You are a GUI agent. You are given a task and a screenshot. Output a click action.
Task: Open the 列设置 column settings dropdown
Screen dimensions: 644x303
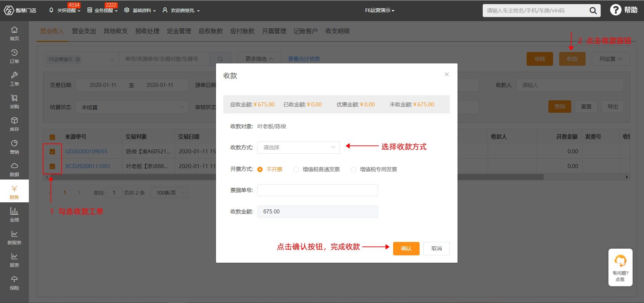tap(610, 59)
